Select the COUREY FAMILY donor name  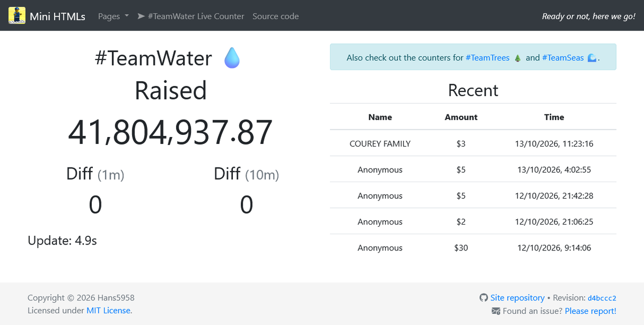(x=380, y=143)
